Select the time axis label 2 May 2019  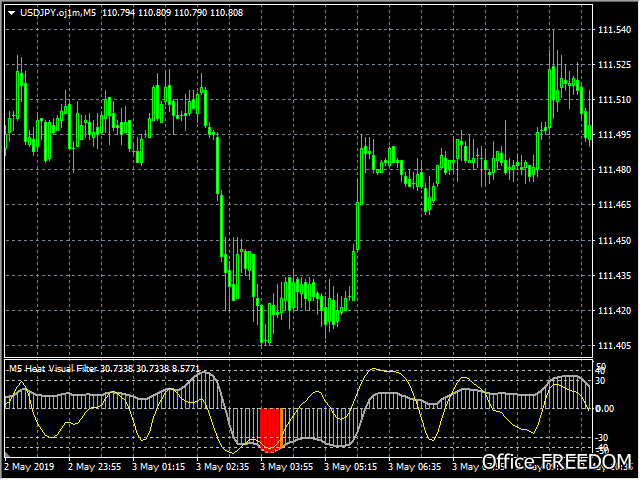tap(29, 467)
